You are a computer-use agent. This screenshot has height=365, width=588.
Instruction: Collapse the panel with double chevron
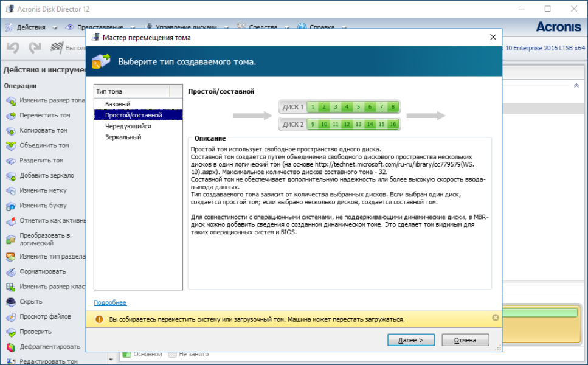(x=576, y=86)
